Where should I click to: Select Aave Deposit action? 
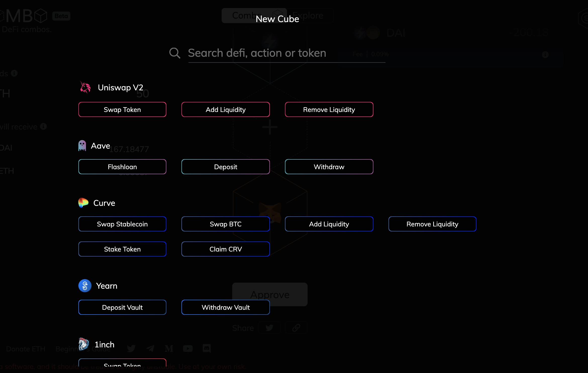click(226, 167)
